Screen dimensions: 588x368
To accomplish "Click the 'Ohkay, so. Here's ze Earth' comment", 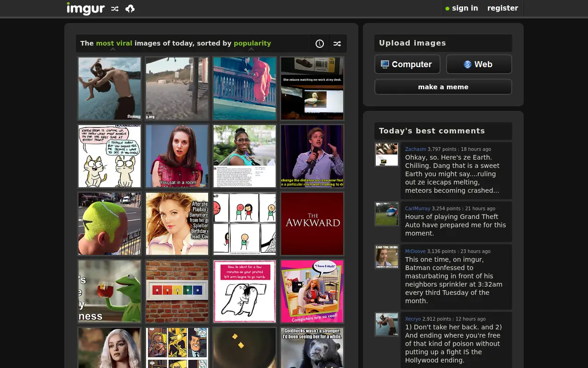I will [x=452, y=174].
